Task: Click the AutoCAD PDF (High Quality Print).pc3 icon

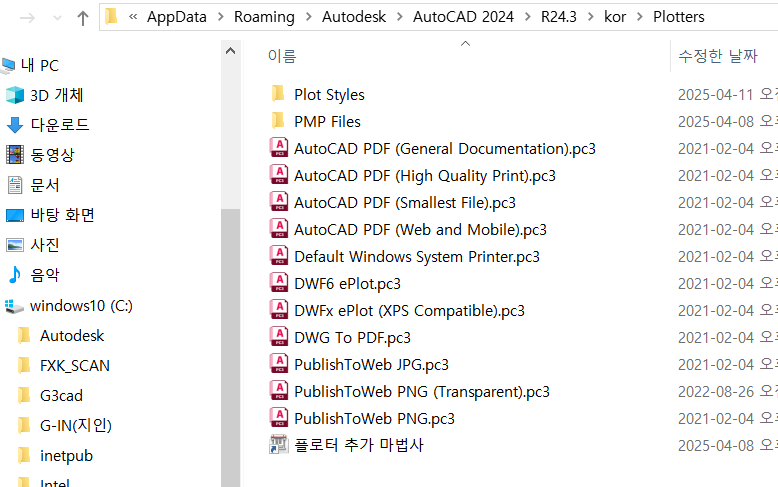Action: tap(279, 175)
